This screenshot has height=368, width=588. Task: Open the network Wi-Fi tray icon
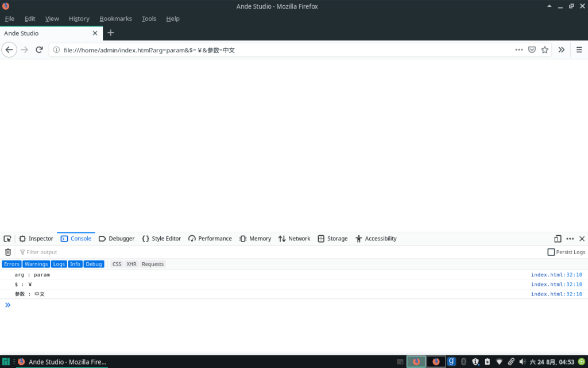click(499, 362)
